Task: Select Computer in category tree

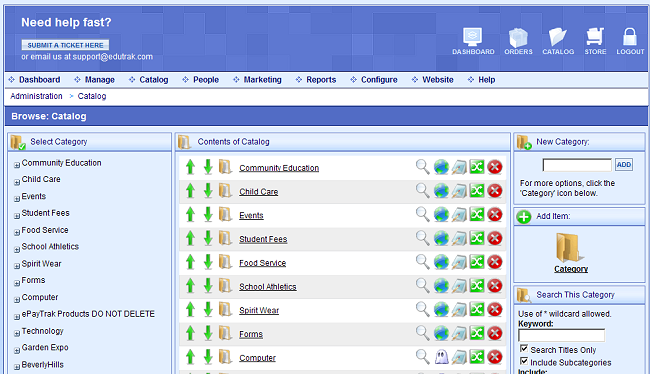Action: (x=40, y=297)
